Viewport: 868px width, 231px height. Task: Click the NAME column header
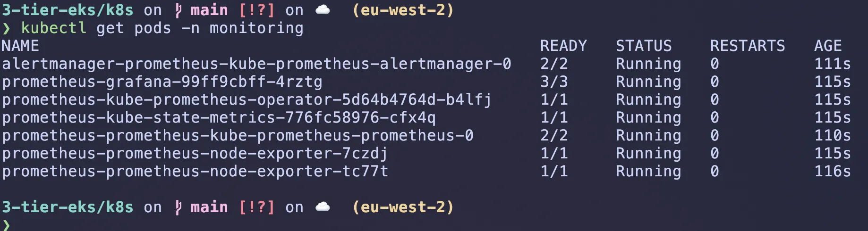click(x=20, y=46)
